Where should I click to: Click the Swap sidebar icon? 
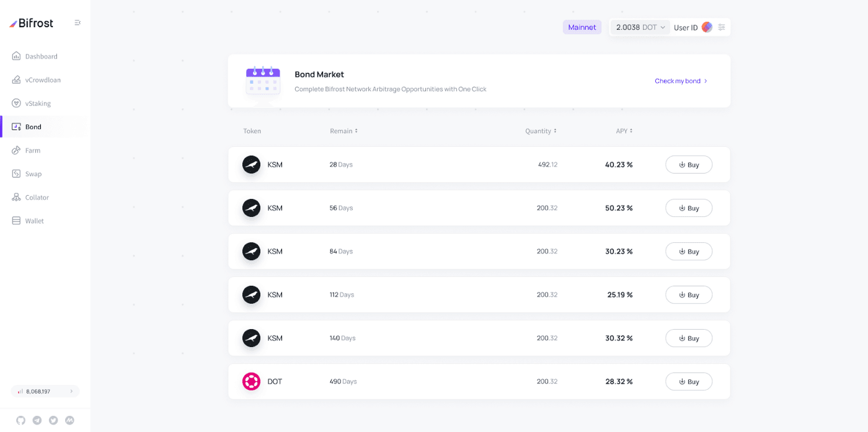16,174
